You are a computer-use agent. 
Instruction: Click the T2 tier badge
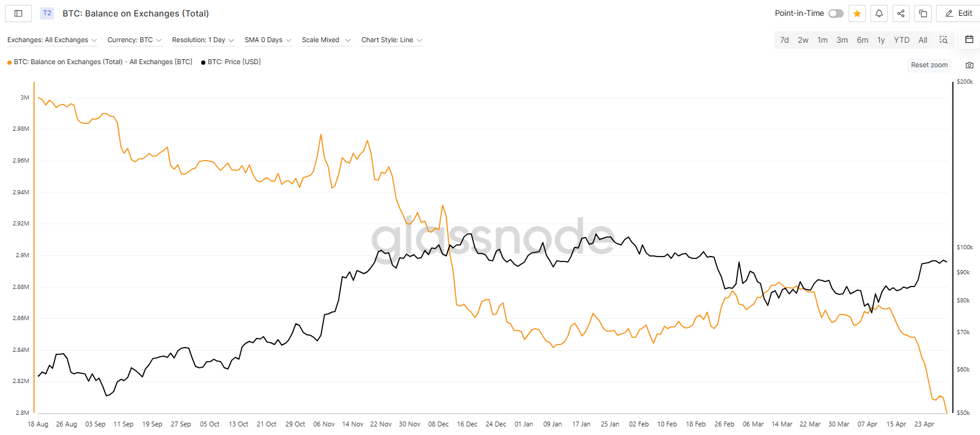coord(47,13)
